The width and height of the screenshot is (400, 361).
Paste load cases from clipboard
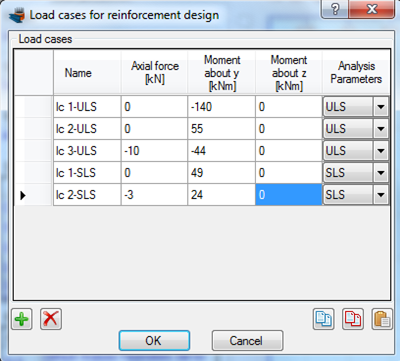pyautogui.click(x=382, y=319)
